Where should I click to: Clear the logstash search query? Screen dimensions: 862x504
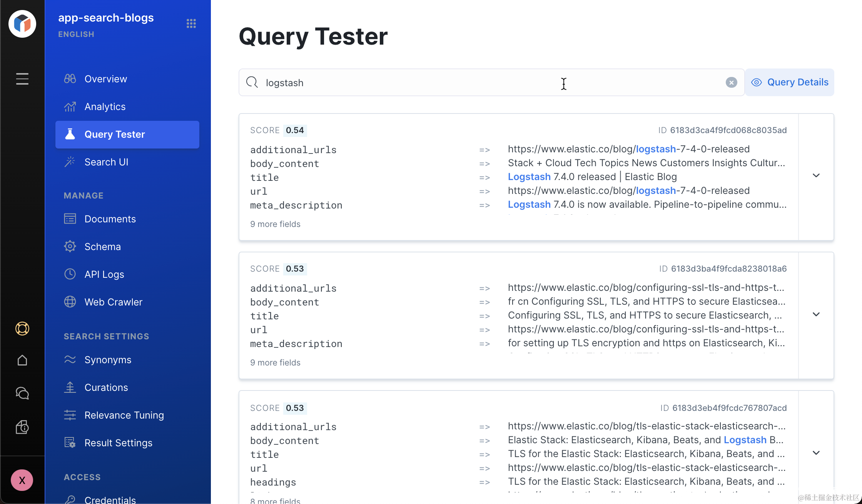tap(731, 82)
